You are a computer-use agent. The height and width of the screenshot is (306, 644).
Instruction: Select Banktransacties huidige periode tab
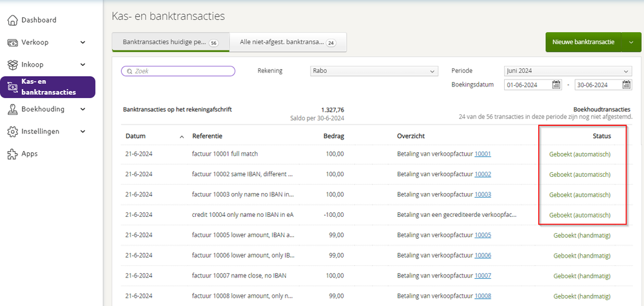point(170,43)
